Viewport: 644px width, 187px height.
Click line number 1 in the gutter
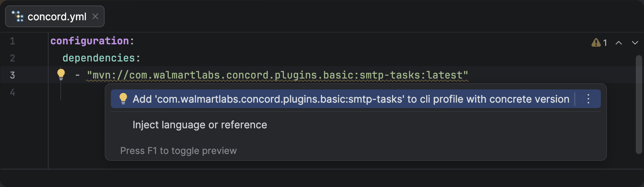(12, 41)
